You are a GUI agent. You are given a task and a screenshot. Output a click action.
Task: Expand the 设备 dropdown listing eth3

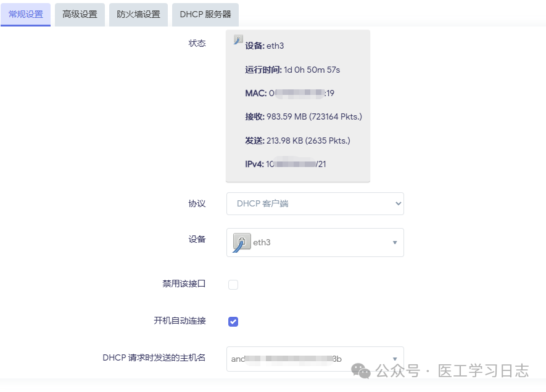(315, 242)
